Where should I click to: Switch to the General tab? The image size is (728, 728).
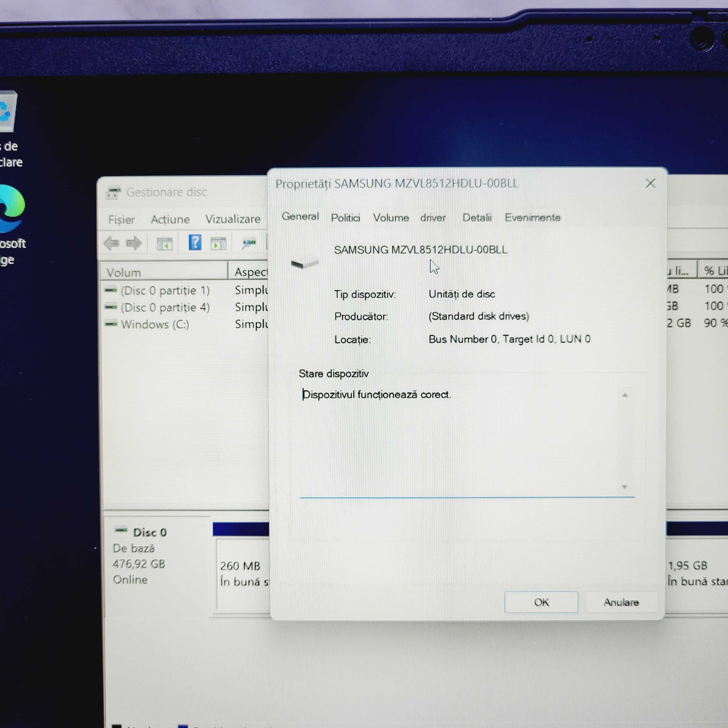tap(300, 216)
